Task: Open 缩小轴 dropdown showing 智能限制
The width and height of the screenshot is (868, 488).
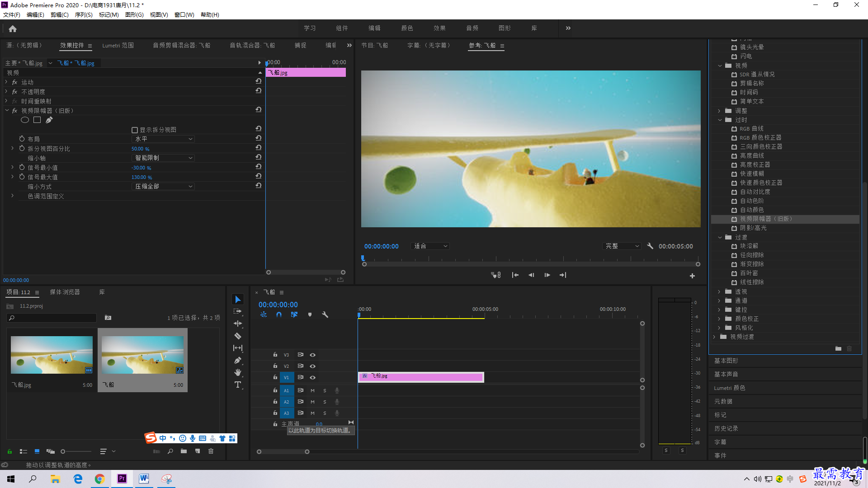Action: (x=163, y=158)
